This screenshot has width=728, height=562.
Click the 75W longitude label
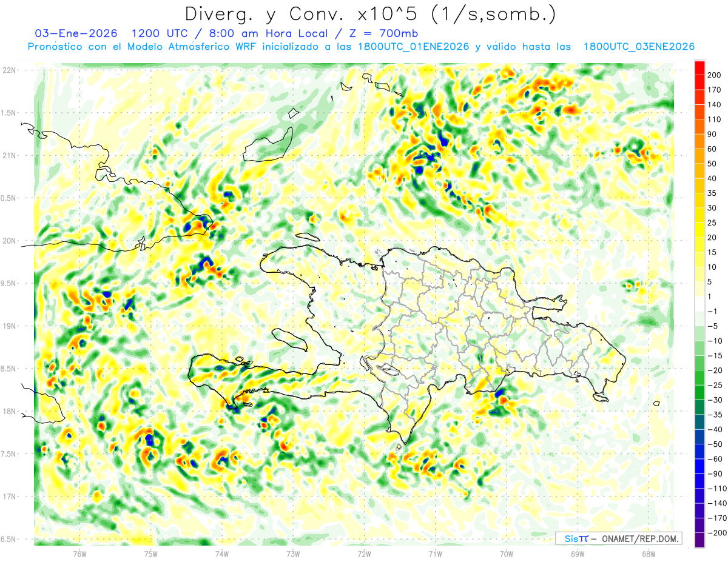[x=150, y=554]
